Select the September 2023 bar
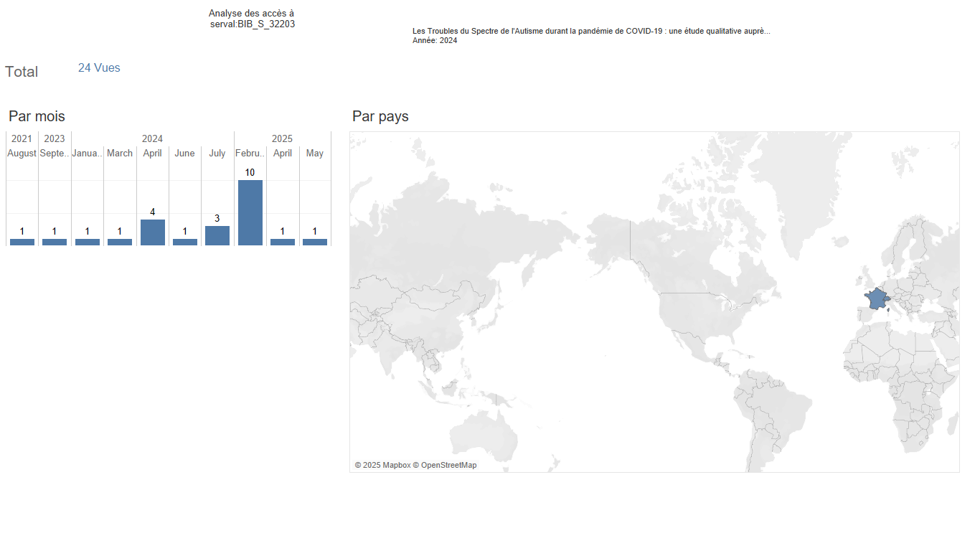 pyautogui.click(x=55, y=242)
